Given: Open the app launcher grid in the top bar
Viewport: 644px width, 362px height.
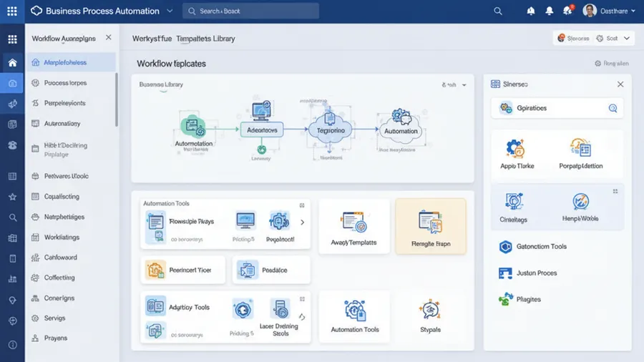Looking at the screenshot, I should point(12,11).
